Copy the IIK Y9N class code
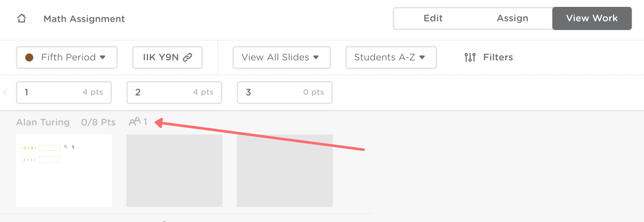The image size is (644, 222). tap(161, 57)
